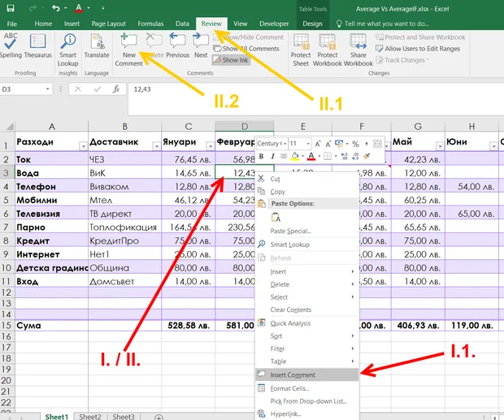Choose Insert Comment from the context menu
The width and height of the screenshot is (504, 420).
[307, 375]
